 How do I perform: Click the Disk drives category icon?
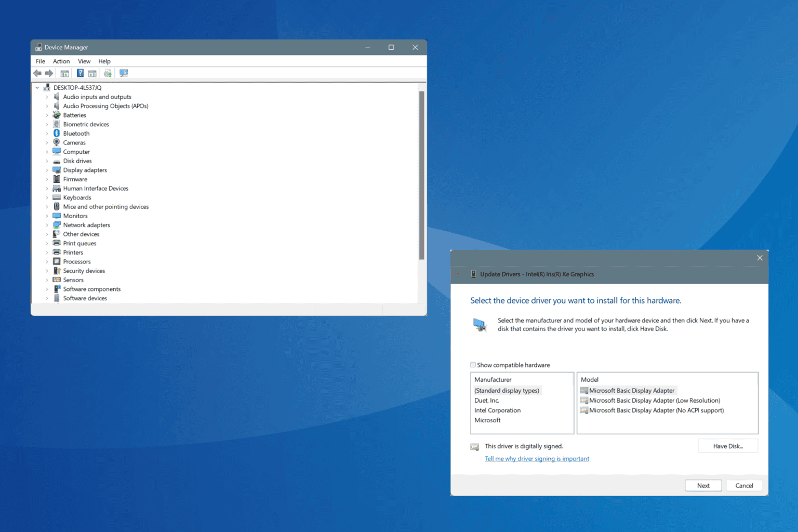pos(57,161)
